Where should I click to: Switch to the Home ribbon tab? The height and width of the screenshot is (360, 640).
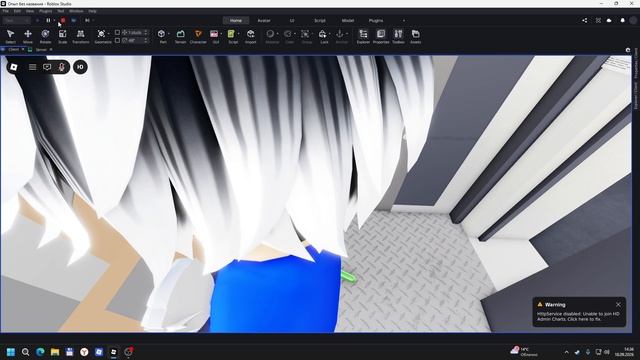click(x=236, y=20)
